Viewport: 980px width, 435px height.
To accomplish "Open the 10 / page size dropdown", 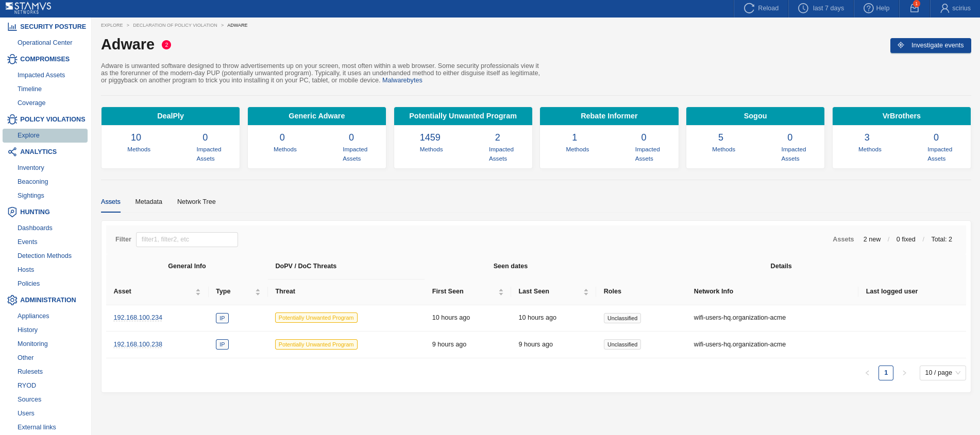I will click(942, 373).
